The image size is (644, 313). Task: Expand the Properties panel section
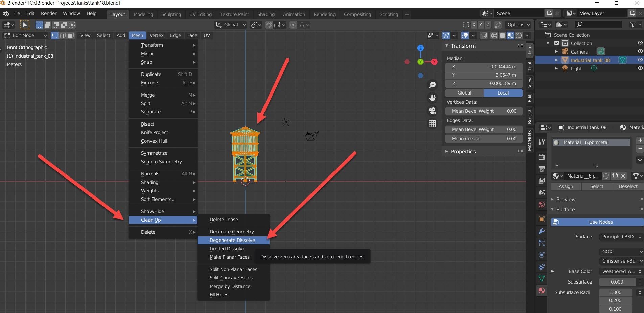coord(463,151)
